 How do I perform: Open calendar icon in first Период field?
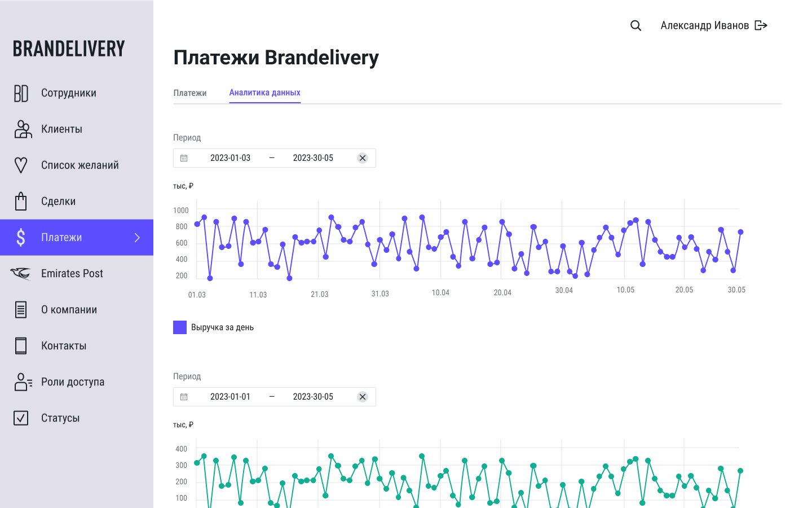(184, 158)
